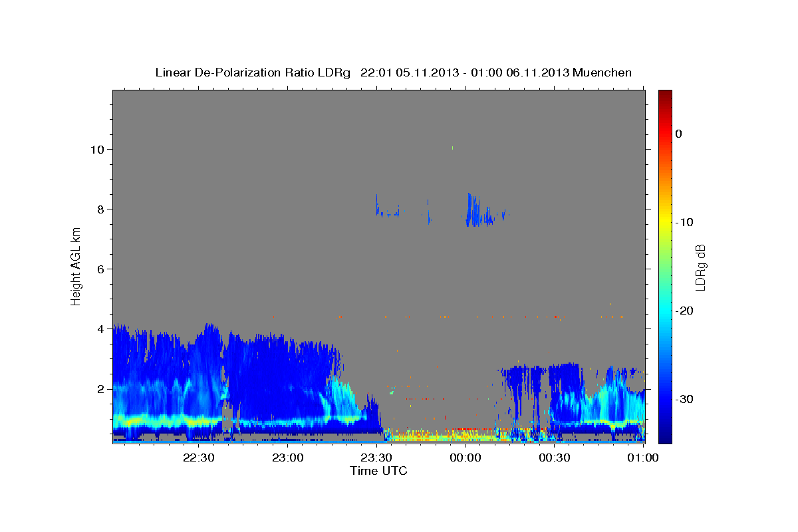Click colorbar value -10
The width and height of the screenshot is (798, 532).
tap(685, 222)
